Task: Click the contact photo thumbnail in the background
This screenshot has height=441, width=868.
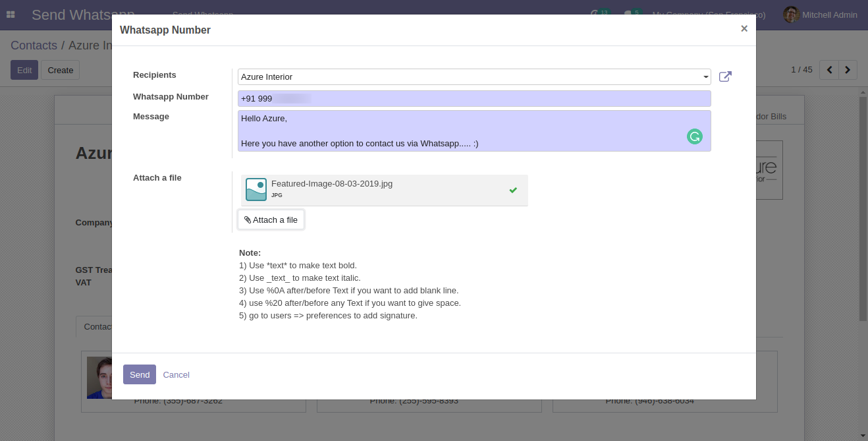Action: click(99, 378)
